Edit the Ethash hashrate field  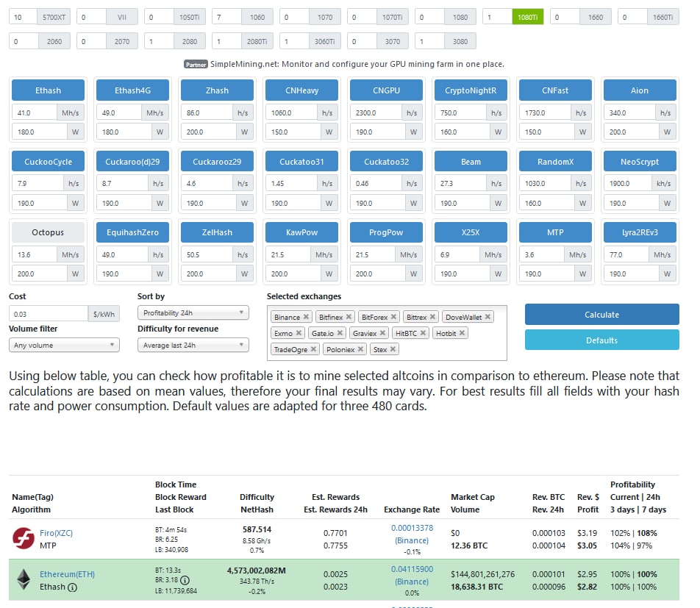[35, 113]
